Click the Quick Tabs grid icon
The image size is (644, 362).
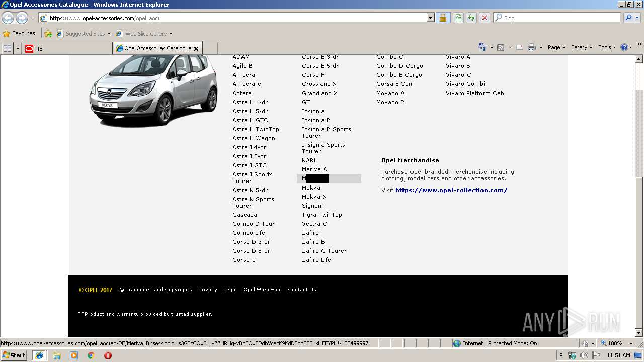coord(7,48)
